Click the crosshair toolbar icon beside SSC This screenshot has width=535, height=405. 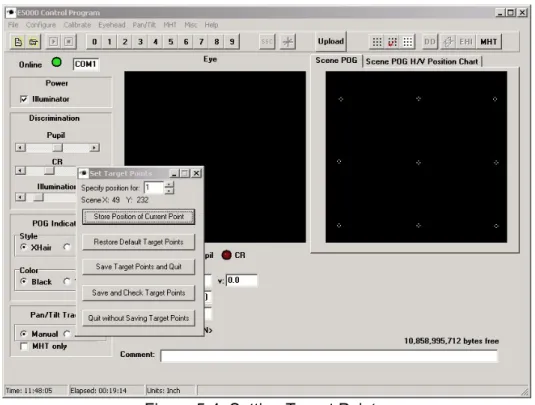(288, 42)
